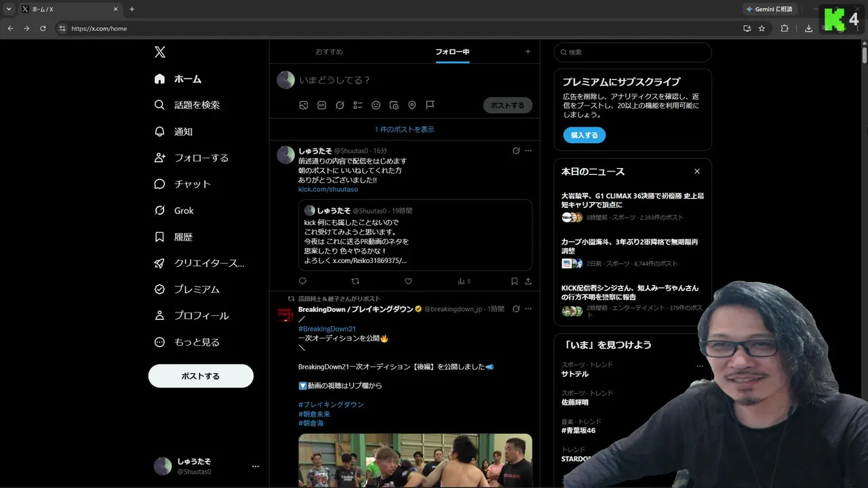
Task: Open 話題を検索 from the sidebar
Action: (186, 105)
